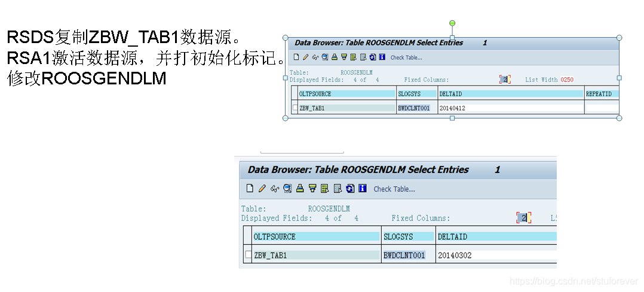Select ZBW_TAB1 cell in upper table

(347, 108)
